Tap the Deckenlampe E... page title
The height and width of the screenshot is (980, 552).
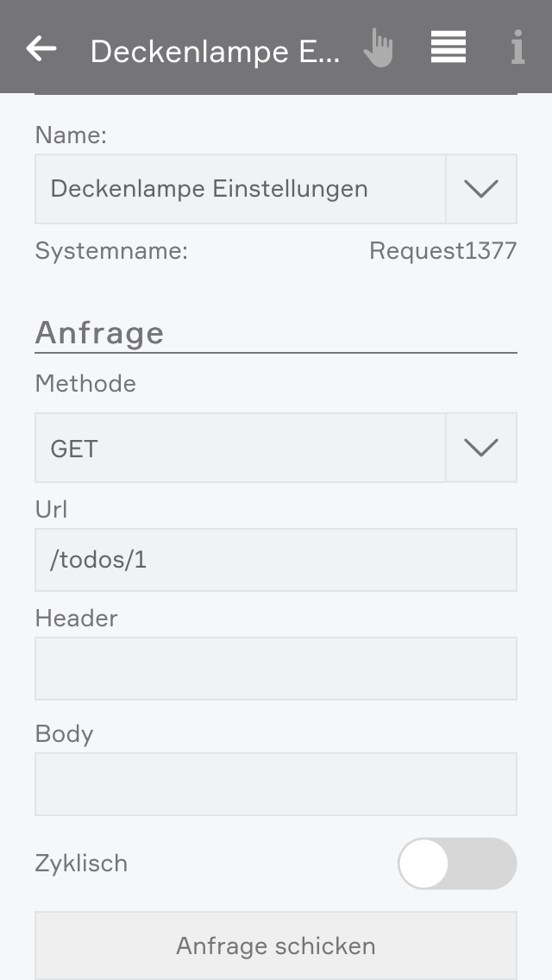[x=215, y=52]
